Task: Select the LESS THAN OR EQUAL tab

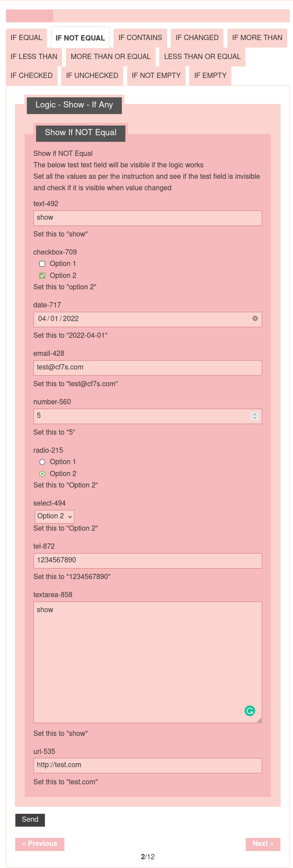Action: 202,57
